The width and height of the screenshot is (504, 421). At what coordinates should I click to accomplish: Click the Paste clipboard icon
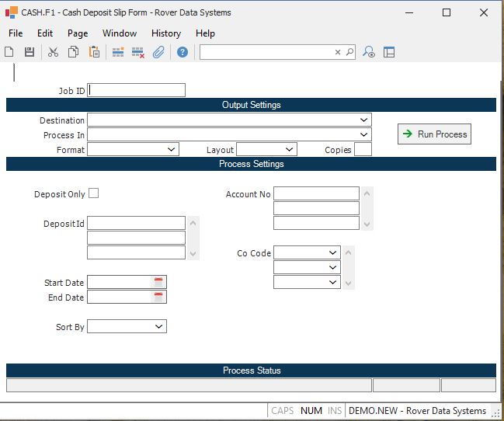(x=94, y=52)
